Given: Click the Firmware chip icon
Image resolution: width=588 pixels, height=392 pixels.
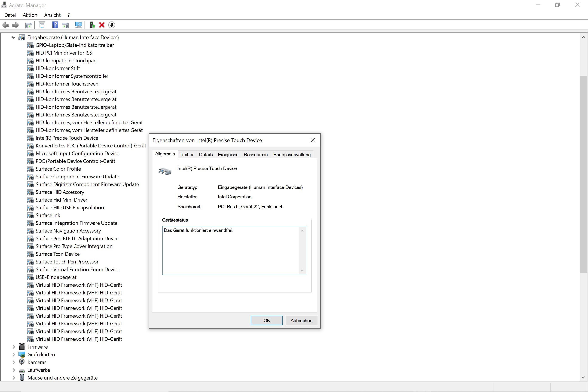Looking at the screenshot, I should pos(22,347).
